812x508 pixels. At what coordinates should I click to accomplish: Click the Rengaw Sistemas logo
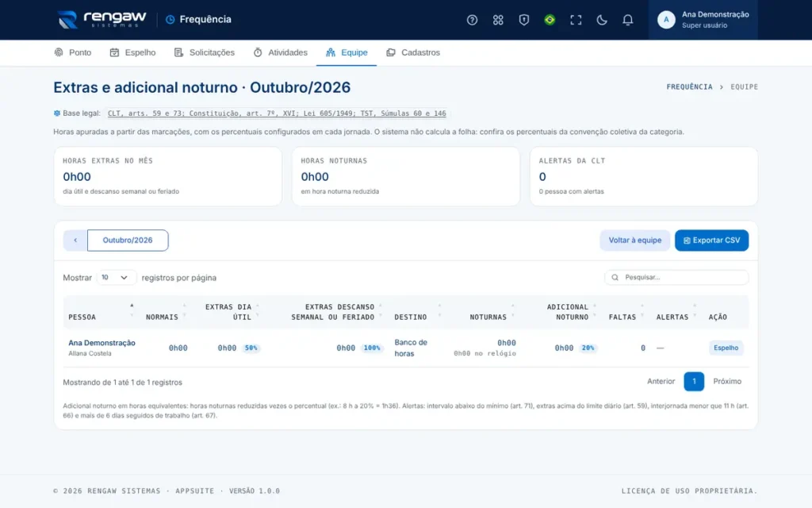(101, 20)
